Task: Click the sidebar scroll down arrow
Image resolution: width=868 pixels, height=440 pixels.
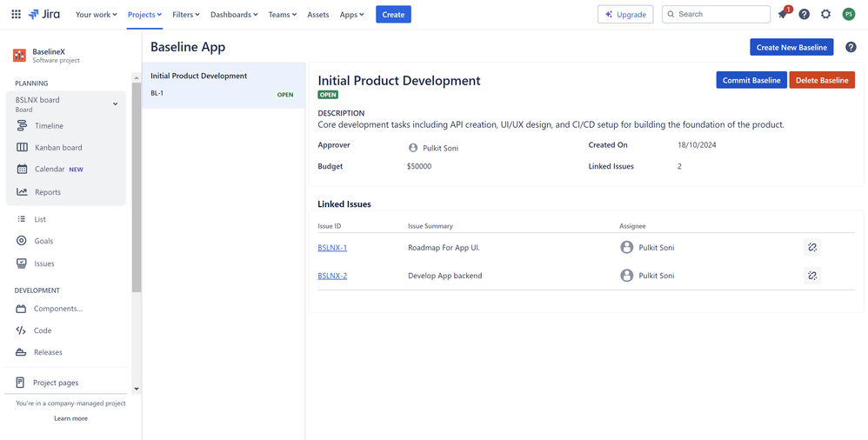Action: 137,389
